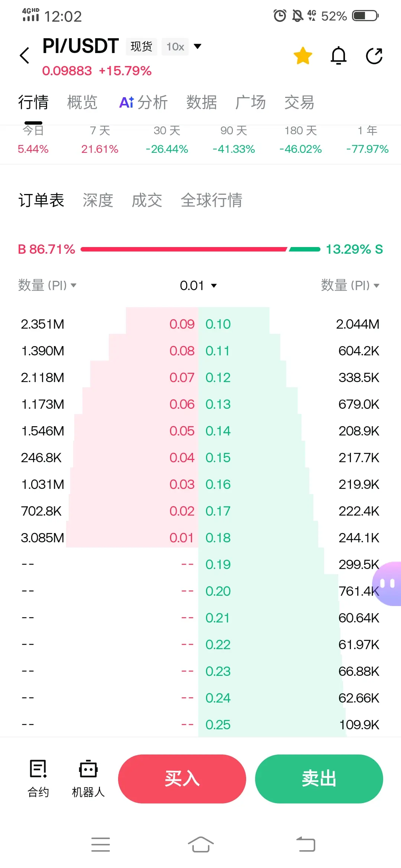This screenshot has width=401, height=868.
Task: Switch to the 深度 depth tab
Action: point(98,200)
